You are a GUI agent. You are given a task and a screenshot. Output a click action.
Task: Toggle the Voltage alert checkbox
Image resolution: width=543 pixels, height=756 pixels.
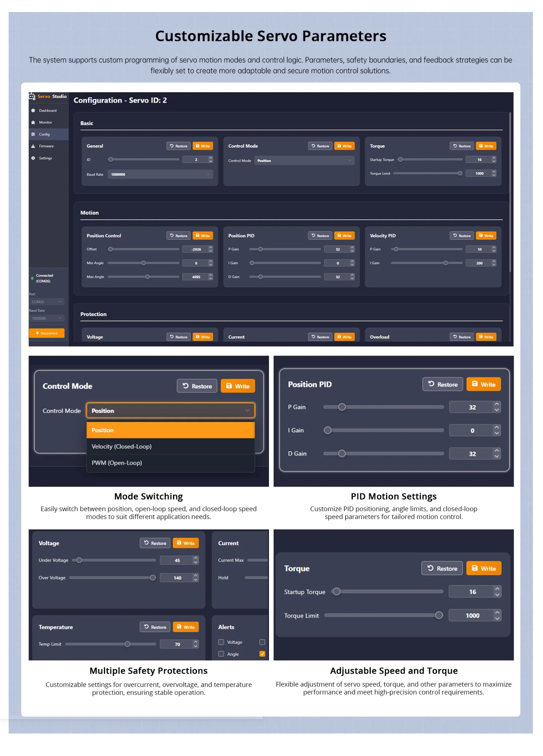pyautogui.click(x=221, y=643)
